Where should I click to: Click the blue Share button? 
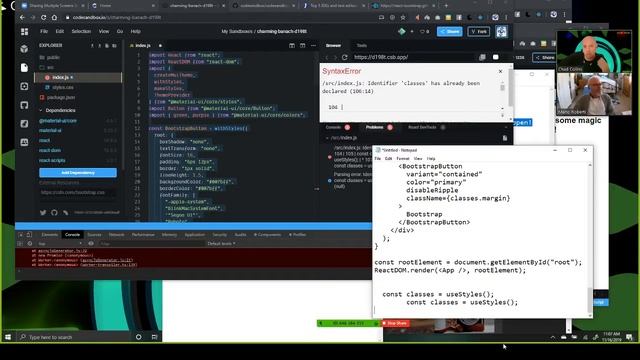pos(449,31)
